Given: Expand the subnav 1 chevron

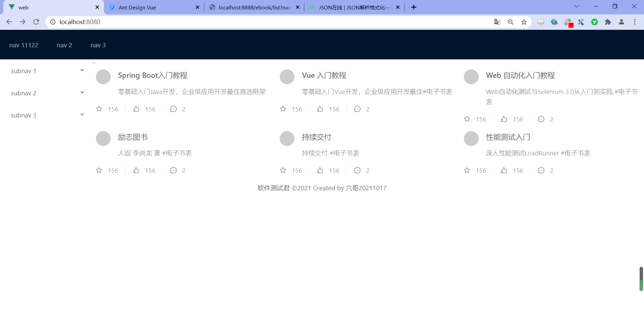Looking at the screenshot, I should click(x=82, y=70).
